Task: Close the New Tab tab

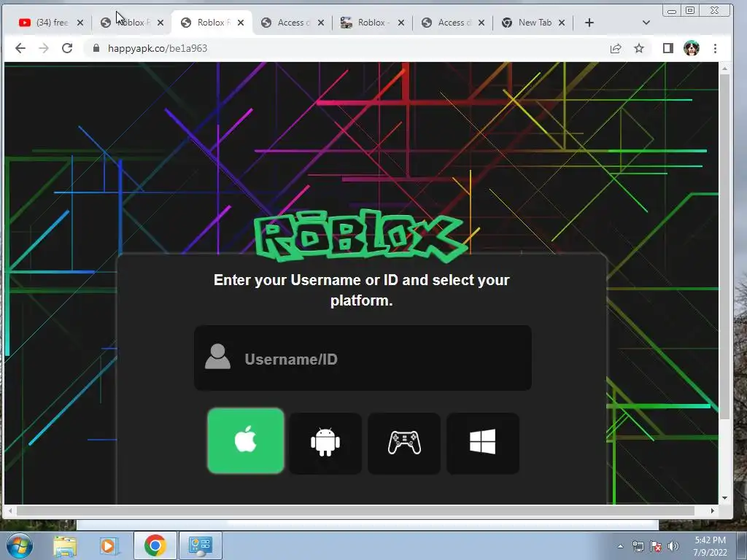Action: [x=562, y=23]
